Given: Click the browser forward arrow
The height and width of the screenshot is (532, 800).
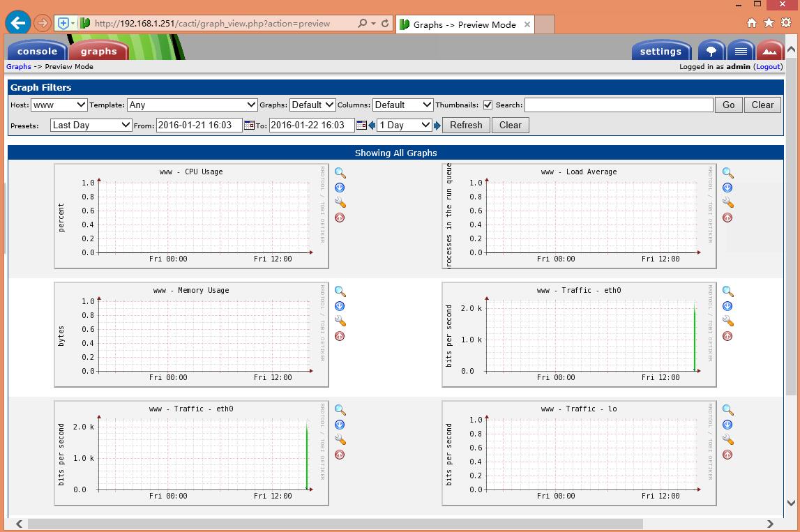Looking at the screenshot, I should [43, 23].
